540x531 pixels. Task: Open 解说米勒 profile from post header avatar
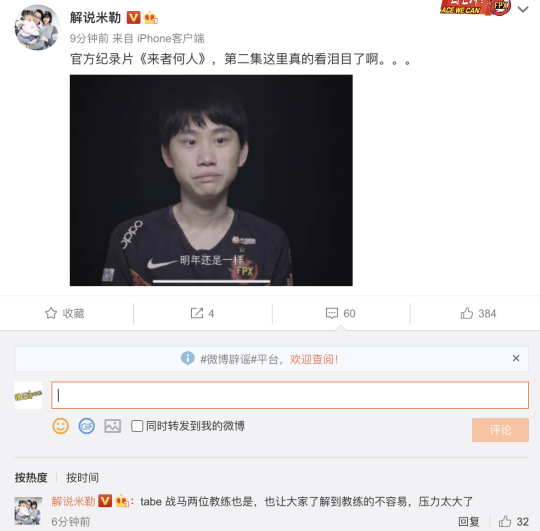37,28
